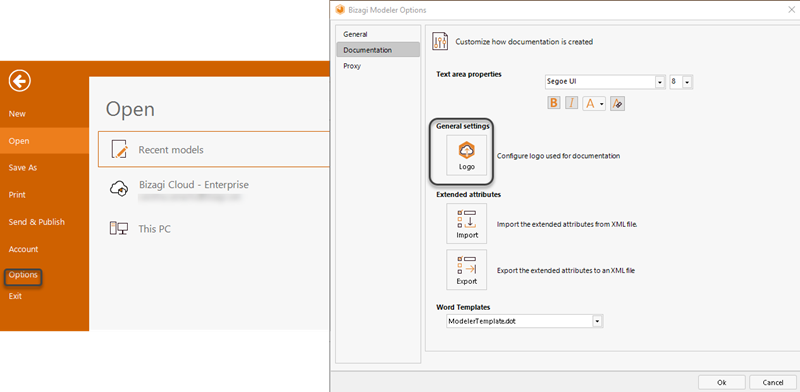This screenshot has height=392, width=800.
Task: Click Import extended attributes button
Action: coord(466,223)
